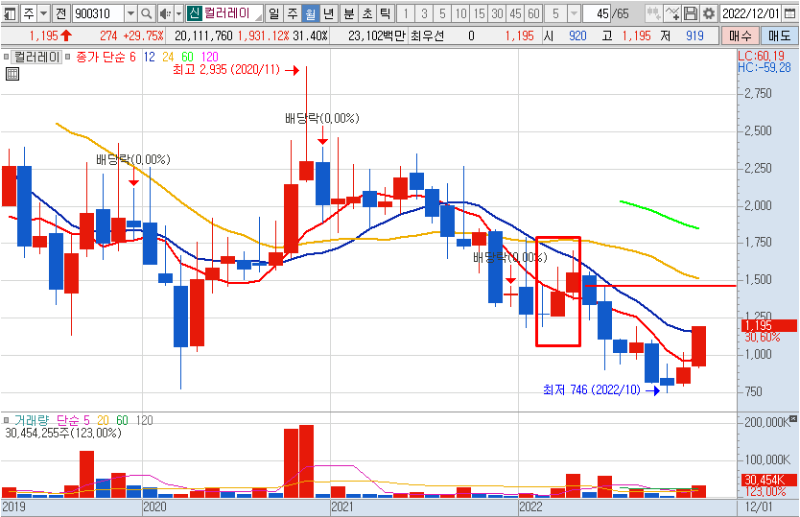This screenshot has width=800, height=517.
Task: Click the speaker sound alert icon
Action: coord(165,13)
